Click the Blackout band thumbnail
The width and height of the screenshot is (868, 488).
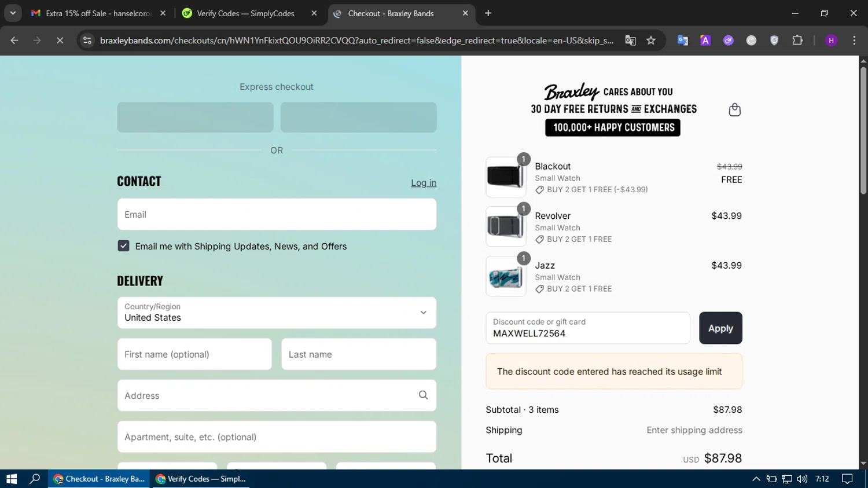coord(506,177)
